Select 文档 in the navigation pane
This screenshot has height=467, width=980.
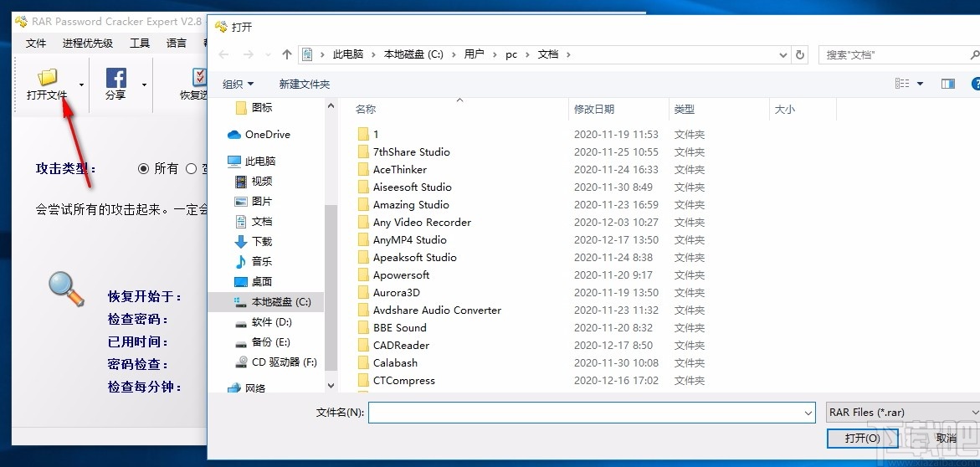(253, 221)
